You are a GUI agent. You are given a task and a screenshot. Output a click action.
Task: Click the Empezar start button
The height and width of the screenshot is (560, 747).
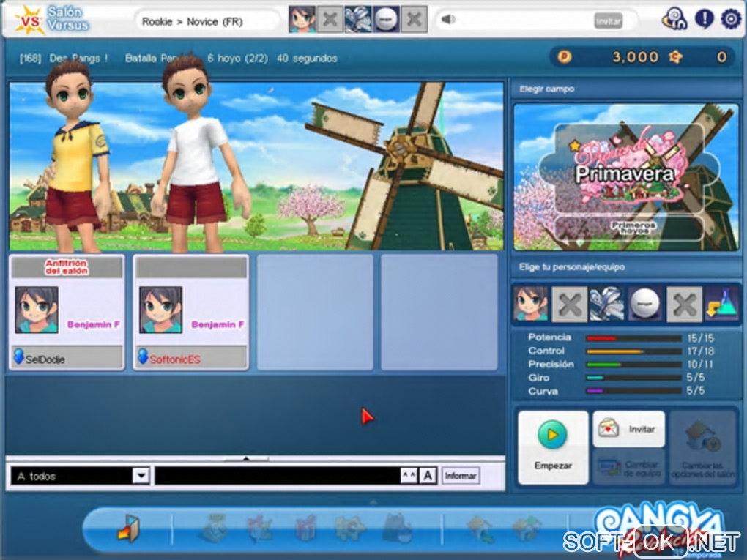click(553, 447)
